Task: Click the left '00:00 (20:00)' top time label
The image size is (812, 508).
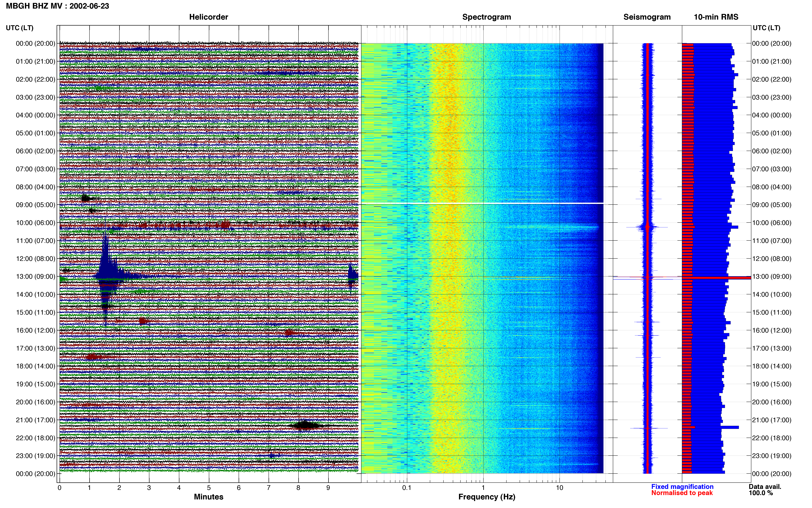Action: tap(36, 43)
